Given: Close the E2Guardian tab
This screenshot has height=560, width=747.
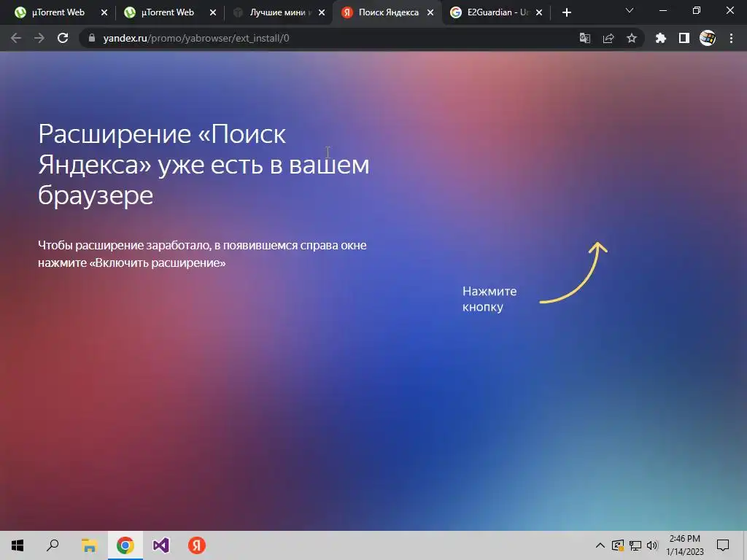Looking at the screenshot, I should pyautogui.click(x=539, y=13).
